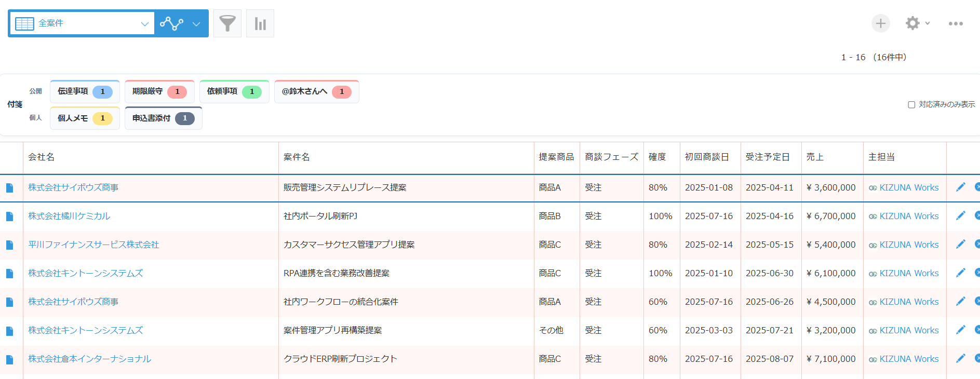
Task: Open record details icon for RPA連携を含む業務改善提案 row
Action: (9, 274)
